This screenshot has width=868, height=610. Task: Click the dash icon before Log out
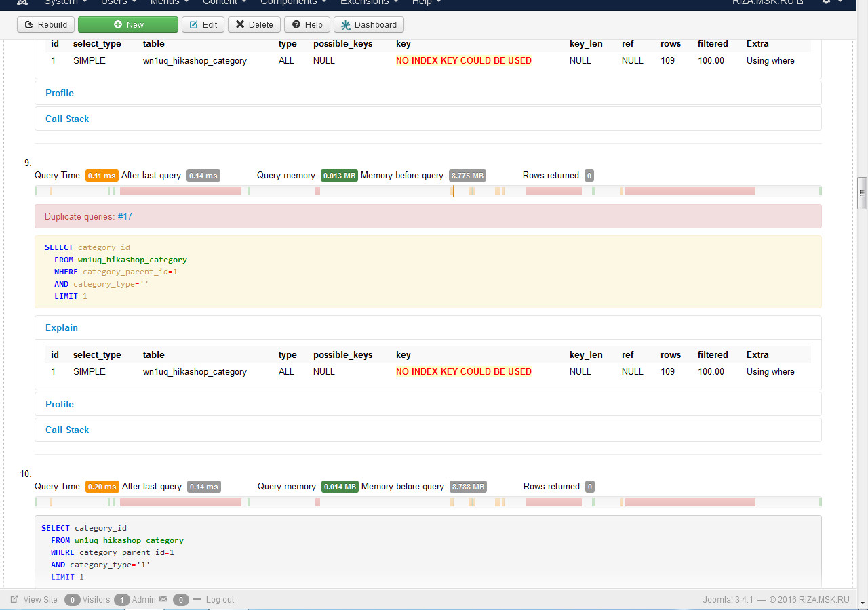pyautogui.click(x=197, y=599)
